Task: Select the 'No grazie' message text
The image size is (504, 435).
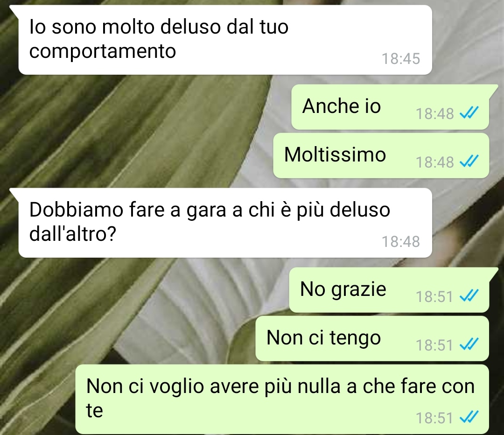Action: tap(343, 289)
